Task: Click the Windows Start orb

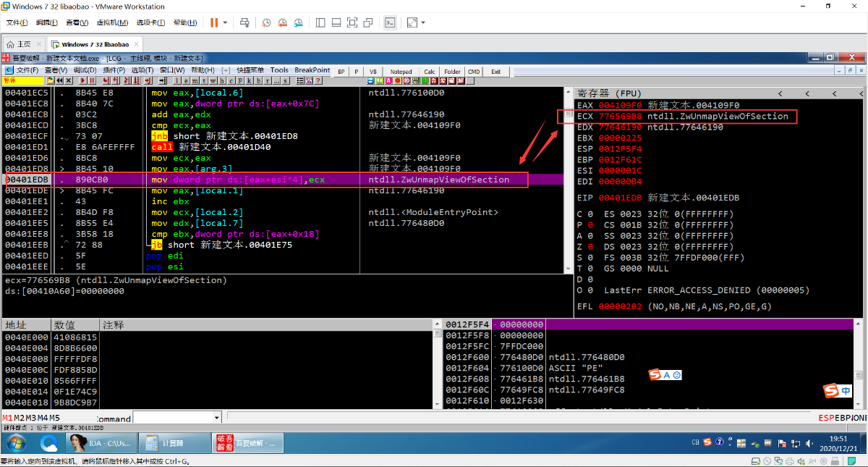Action: click(16, 443)
